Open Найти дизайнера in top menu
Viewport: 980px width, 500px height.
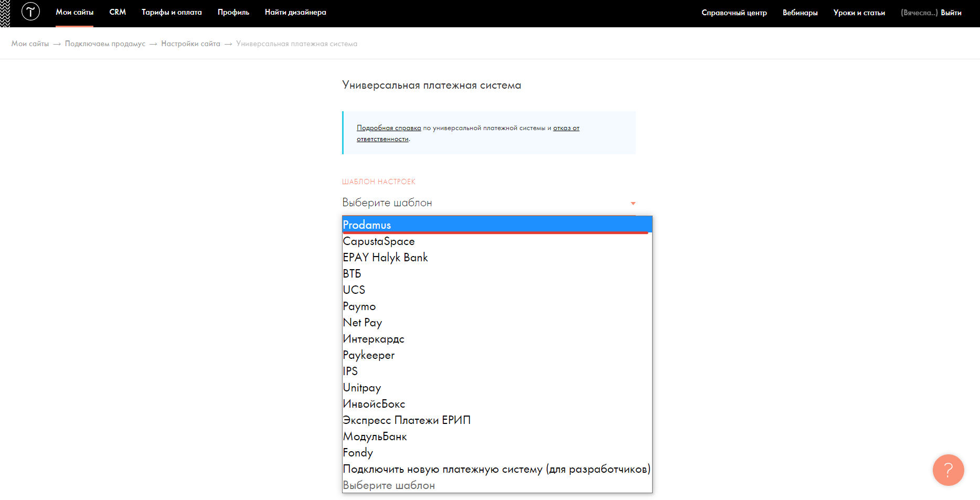295,12
